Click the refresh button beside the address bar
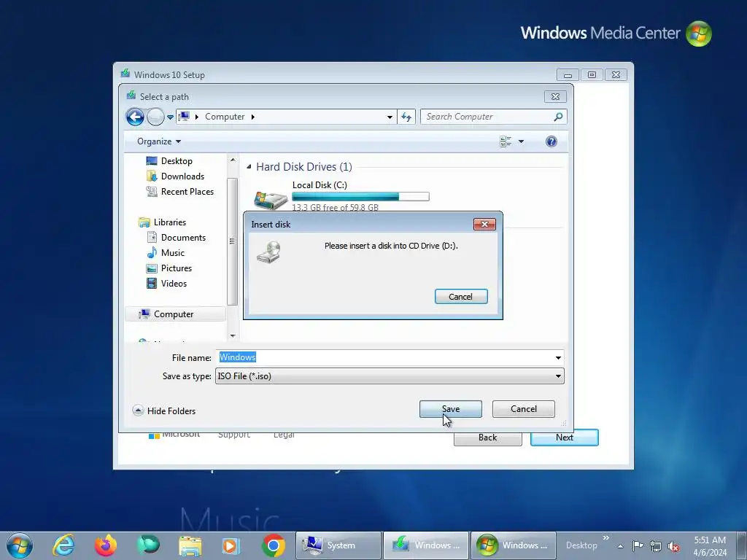The image size is (747, 560). tap(406, 117)
